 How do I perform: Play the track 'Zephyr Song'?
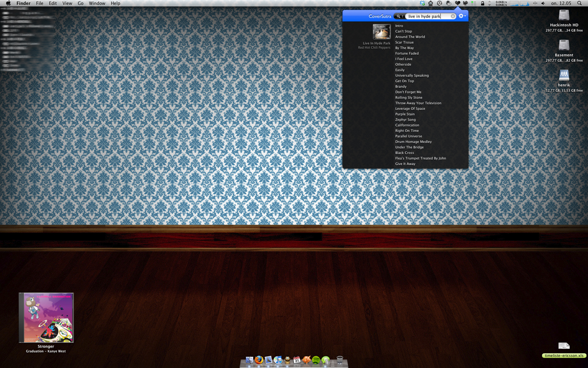pos(406,120)
